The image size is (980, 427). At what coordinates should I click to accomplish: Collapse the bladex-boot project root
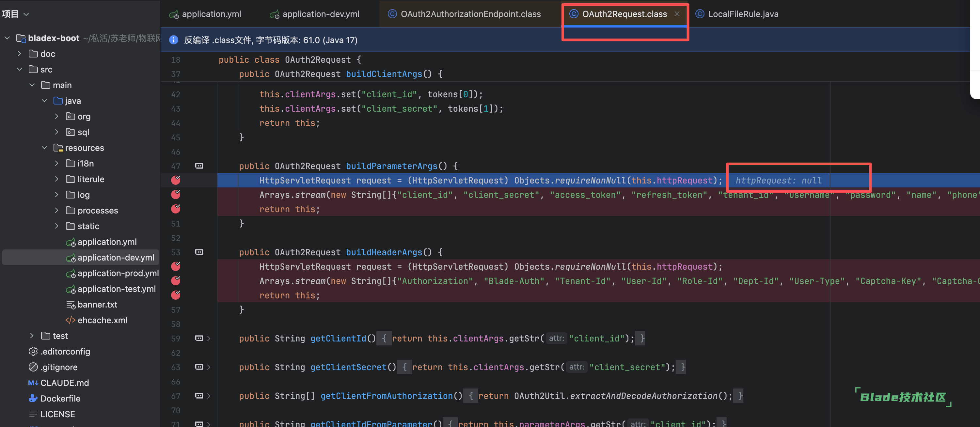coord(7,38)
